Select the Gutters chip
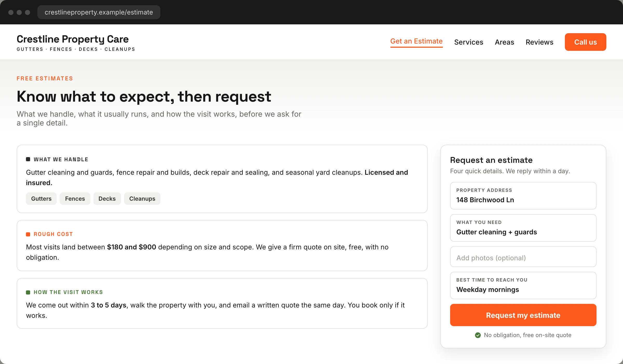623x364 pixels. click(41, 199)
